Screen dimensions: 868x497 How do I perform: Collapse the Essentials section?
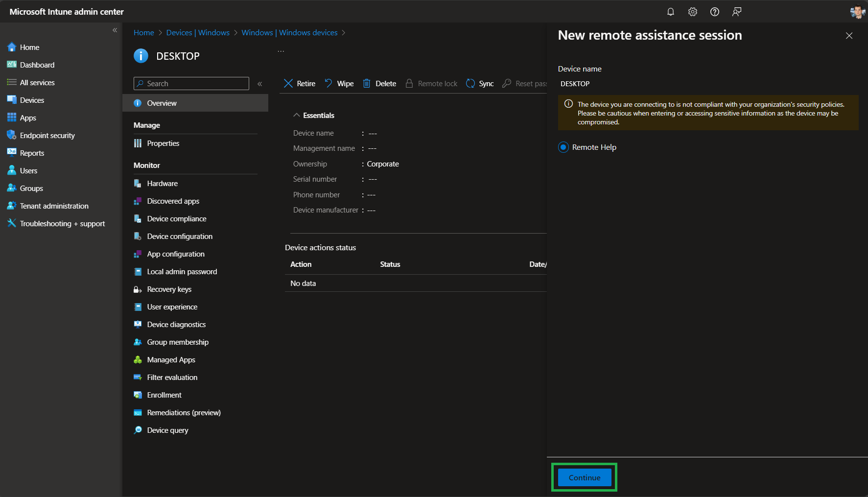click(296, 116)
